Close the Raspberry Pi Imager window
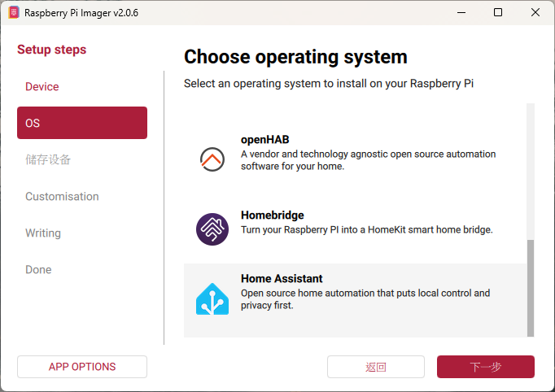This screenshot has width=555, height=392. pyautogui.click(x=535, y=12)
